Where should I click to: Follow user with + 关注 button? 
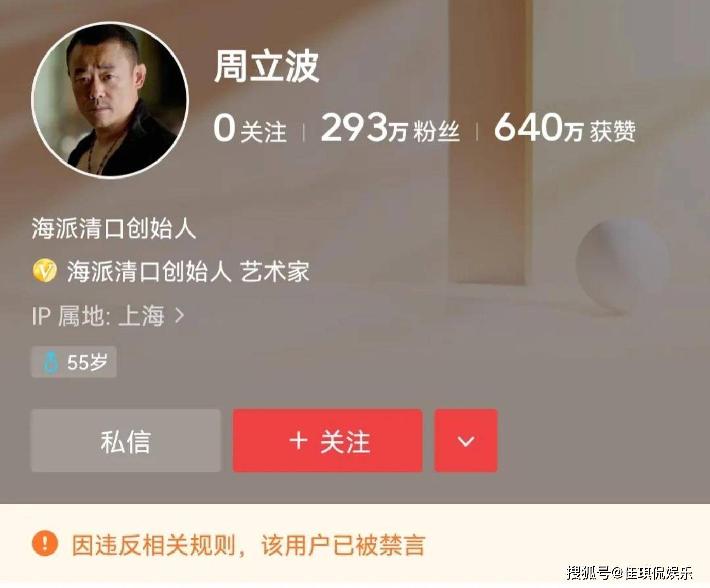327,441
